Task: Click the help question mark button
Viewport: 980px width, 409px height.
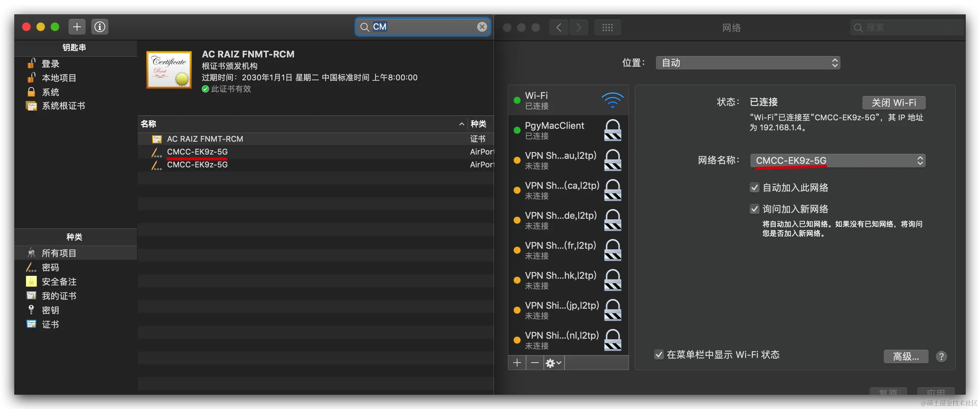Action: 941,357
